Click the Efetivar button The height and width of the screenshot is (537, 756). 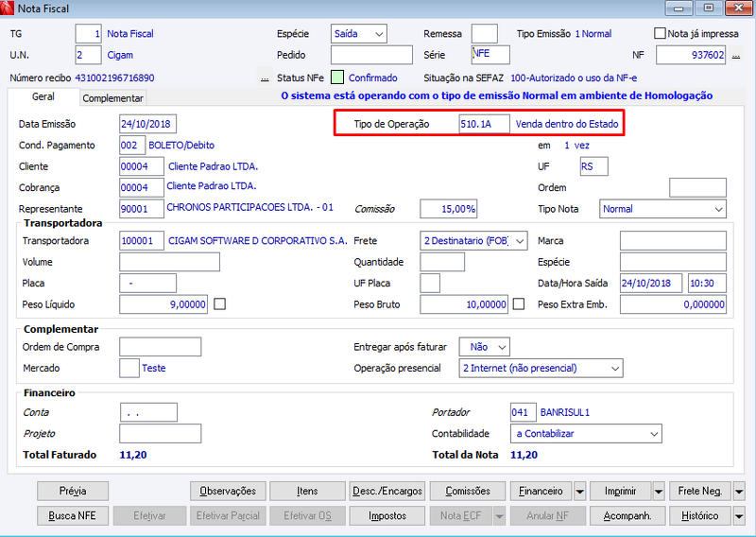pos(150,516)
